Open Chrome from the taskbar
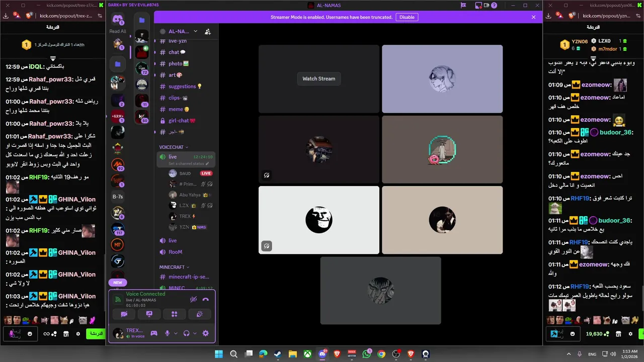 tap(381, 354)
